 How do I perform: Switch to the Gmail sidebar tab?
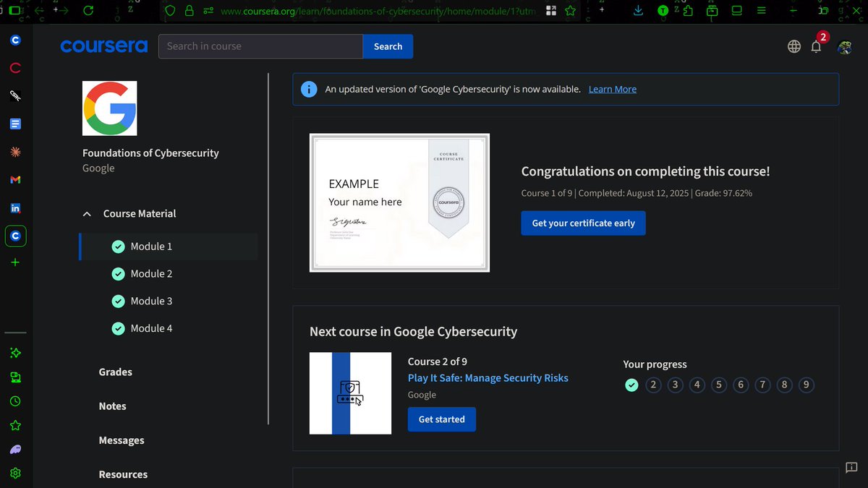(15, 179)
